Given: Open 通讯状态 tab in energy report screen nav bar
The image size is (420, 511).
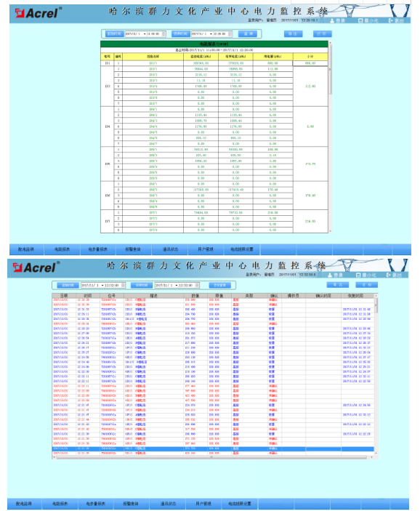Looking at the screenshot, I should tap(170, 249).
